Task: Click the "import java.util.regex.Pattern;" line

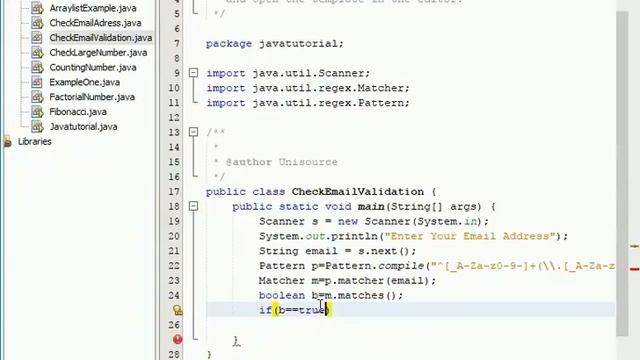Action: pyautogui.click(x=307, y=103)
